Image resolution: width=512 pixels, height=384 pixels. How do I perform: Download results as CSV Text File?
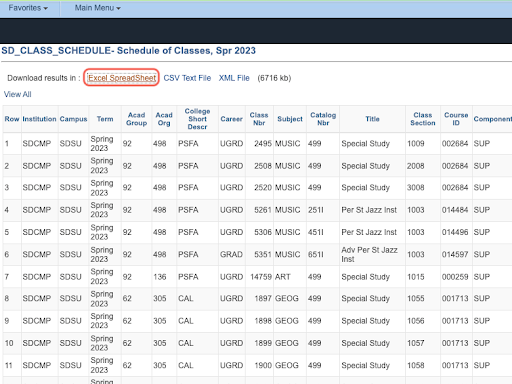coord(187,78)
